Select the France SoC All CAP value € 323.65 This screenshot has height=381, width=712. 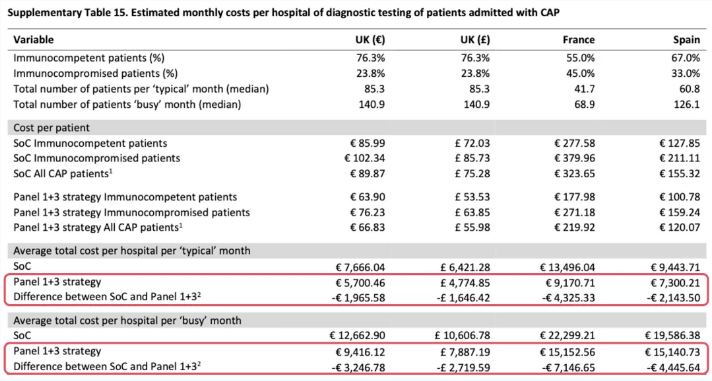(574, 173)
